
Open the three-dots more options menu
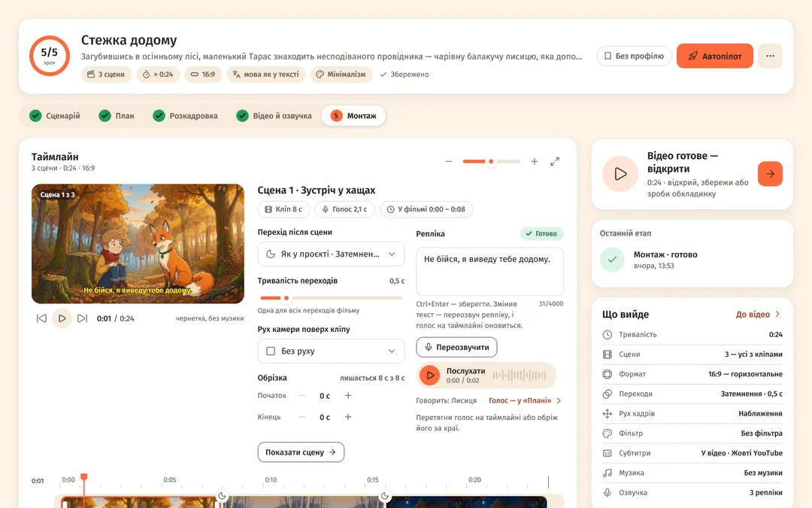770,56
